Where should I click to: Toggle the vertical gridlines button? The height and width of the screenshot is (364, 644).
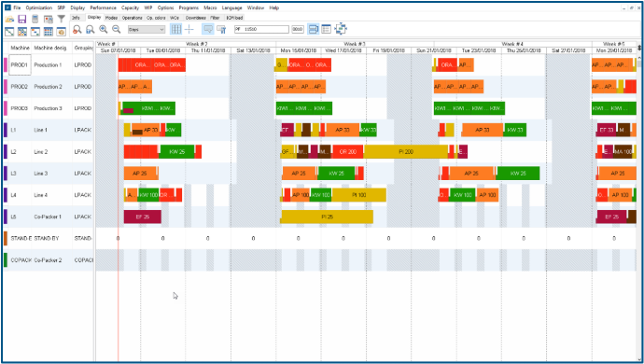175,29
